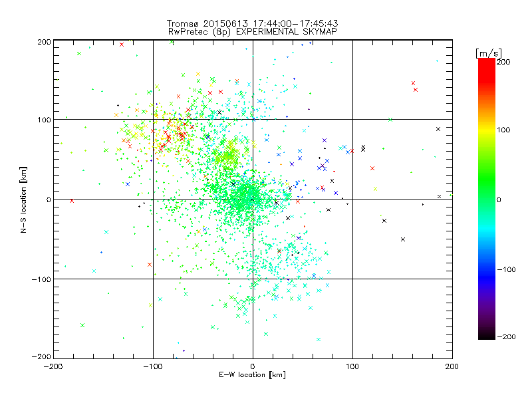Click the y-axis tick label '100'
This screenshot has width=532, height=399.
(x=44, y=120)
